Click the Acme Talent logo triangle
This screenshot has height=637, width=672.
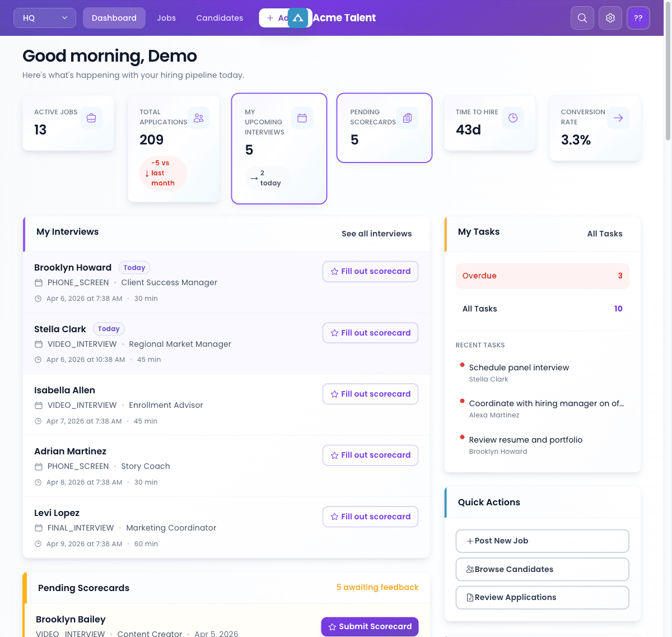[298, 18]
